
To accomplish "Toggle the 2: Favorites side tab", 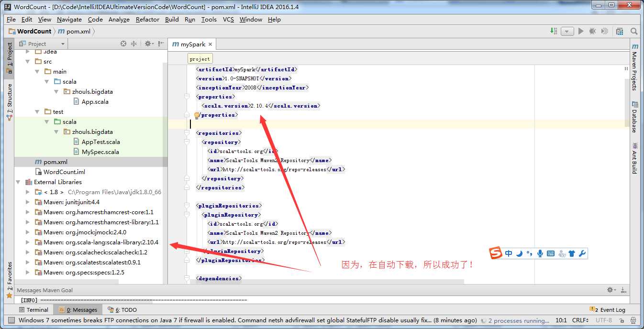I will point(9,280).
